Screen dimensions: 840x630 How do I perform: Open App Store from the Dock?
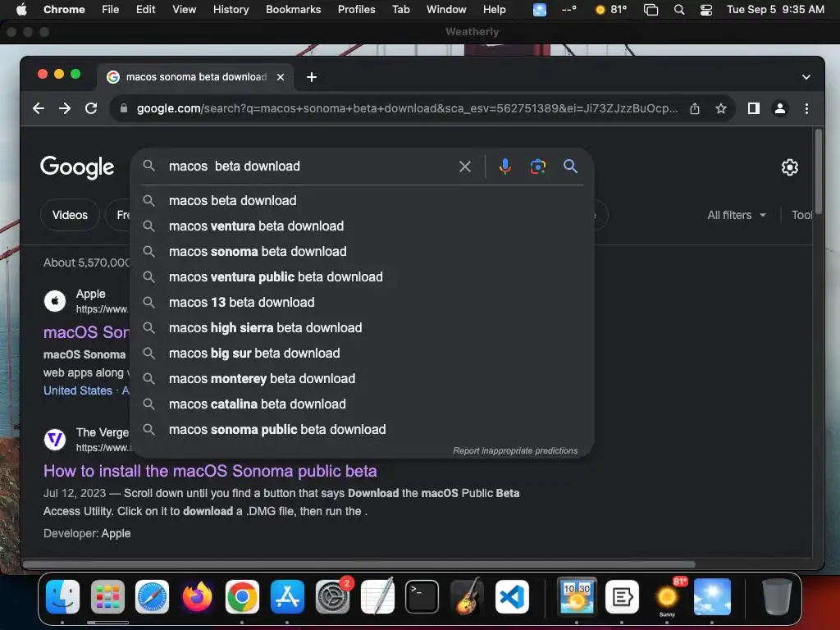click(x=287, y=597)
